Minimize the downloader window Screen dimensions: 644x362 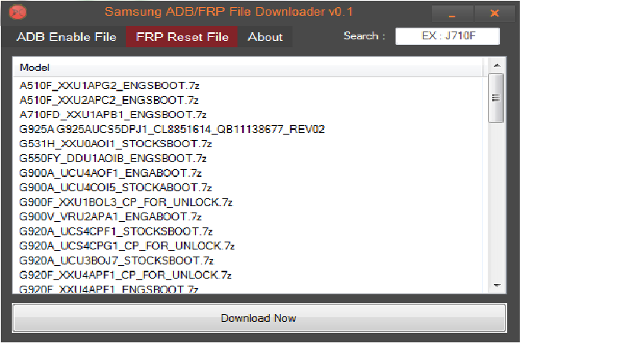click(452, 14)
